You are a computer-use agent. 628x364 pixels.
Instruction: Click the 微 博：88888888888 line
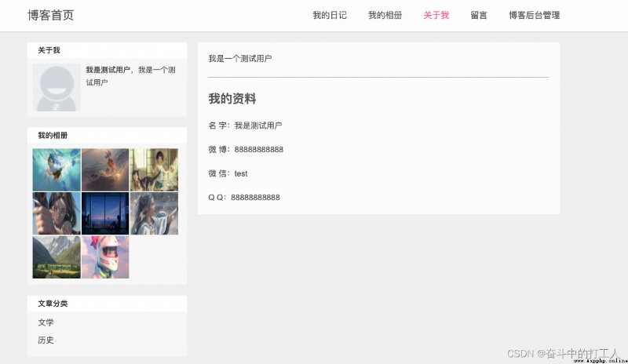(246, 149)
